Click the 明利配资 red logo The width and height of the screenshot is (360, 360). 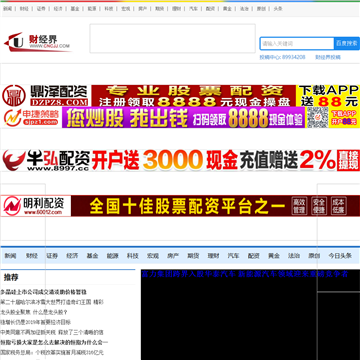36,206
